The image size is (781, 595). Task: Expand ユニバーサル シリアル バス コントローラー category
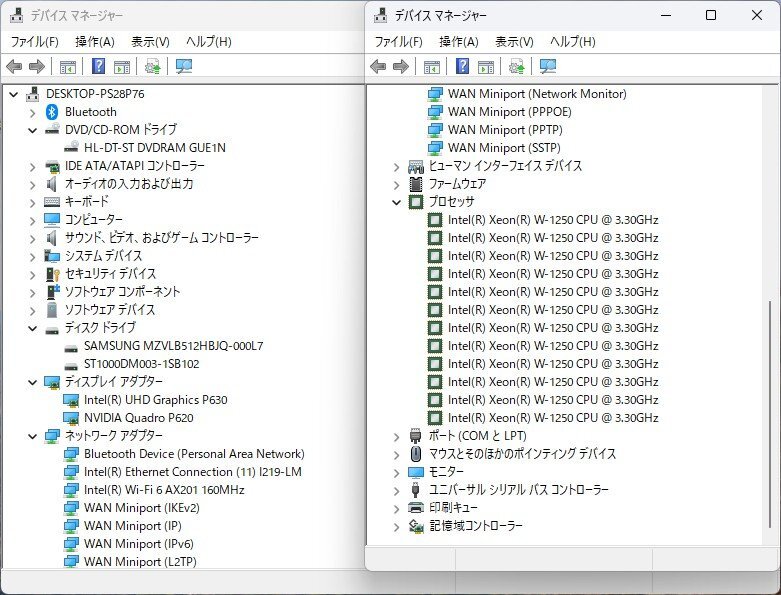(x=396, y=491)
